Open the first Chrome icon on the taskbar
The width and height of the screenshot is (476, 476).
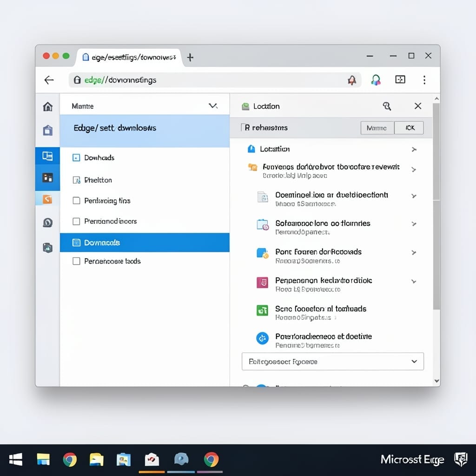tap(70, 460)
